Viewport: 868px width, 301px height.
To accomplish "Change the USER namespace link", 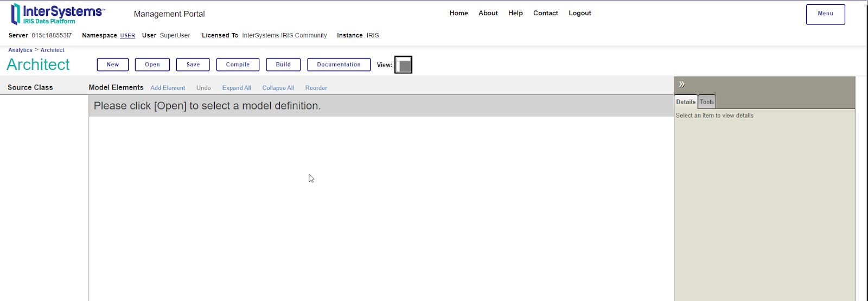I will (x=127, y=36).
